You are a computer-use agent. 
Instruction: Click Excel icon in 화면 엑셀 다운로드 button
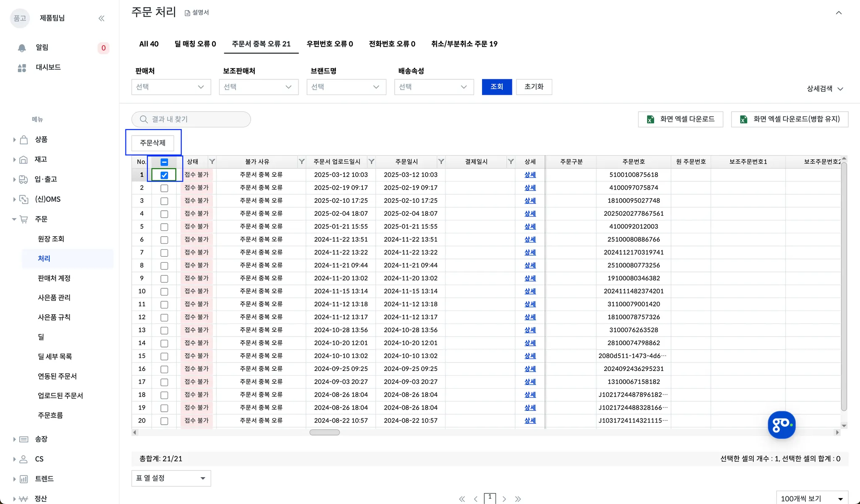[650, 120]
